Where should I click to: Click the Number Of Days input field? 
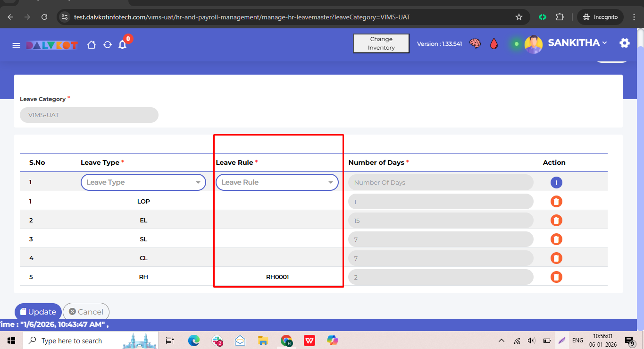click(441, 182)
